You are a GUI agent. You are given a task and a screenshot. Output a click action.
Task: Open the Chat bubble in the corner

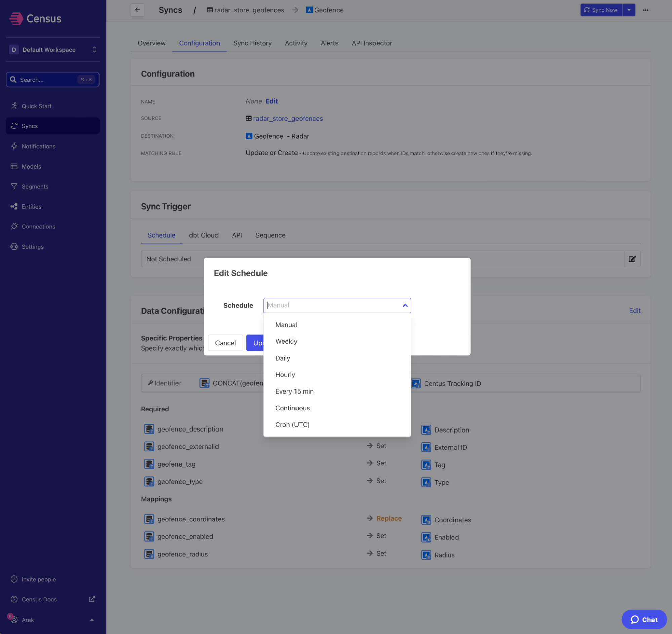point(644,619)
